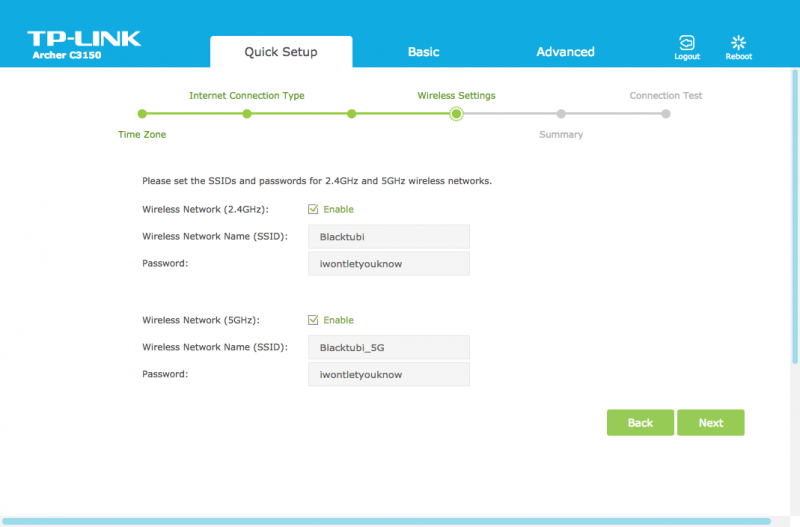Switch to the Advanced tab

[565, 52]
